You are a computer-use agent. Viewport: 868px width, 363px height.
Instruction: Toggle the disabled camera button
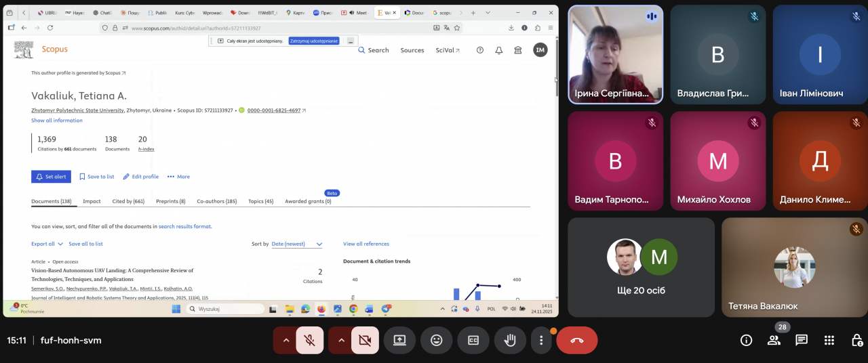point(365,340)
